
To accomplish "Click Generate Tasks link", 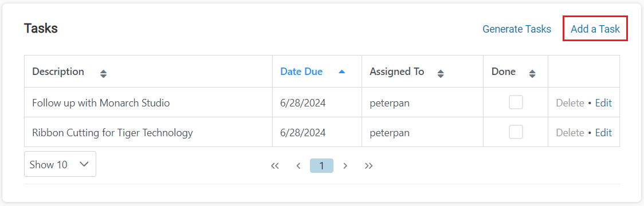I will pyautogui.click(x=517, y=29).
